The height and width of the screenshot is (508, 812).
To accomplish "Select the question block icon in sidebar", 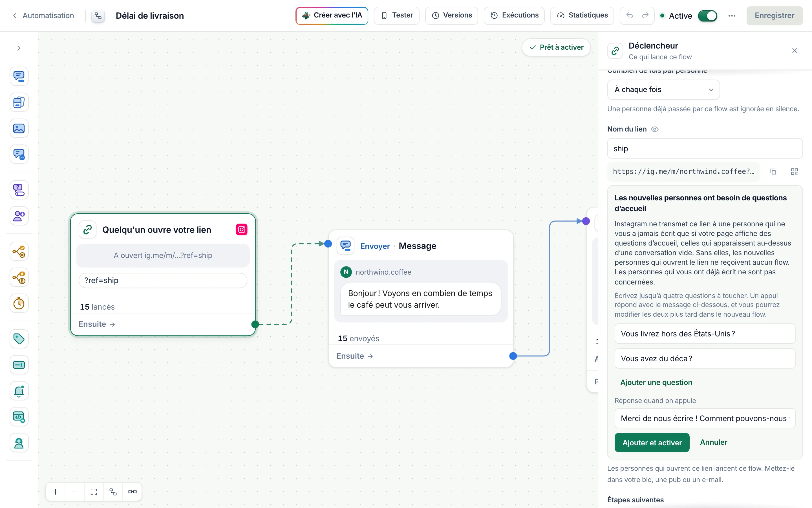I will click(19, 190).
